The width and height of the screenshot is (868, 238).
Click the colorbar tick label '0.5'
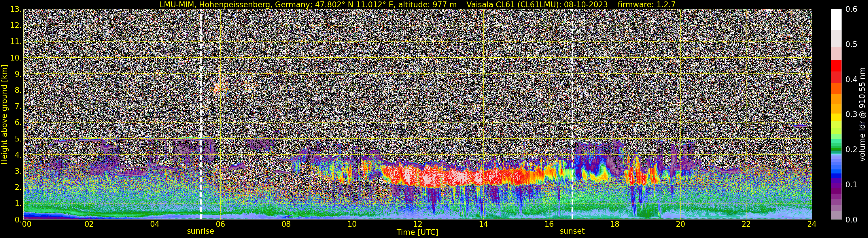[x=852, y=44]
